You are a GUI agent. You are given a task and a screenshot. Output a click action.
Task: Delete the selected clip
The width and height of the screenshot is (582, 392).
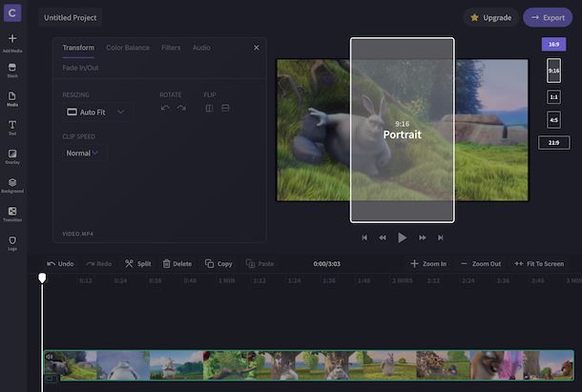pyautogui.click(x=177, y=263)
